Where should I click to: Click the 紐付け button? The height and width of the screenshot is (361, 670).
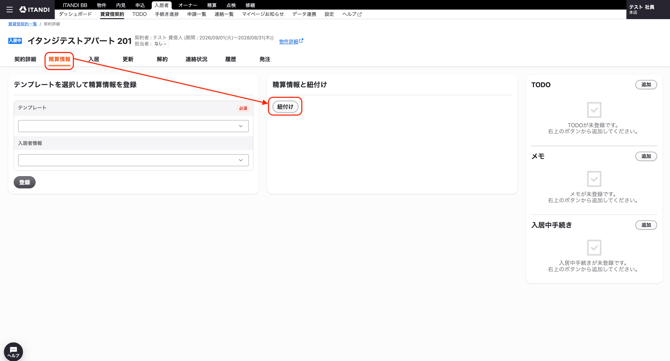[285, 107]
